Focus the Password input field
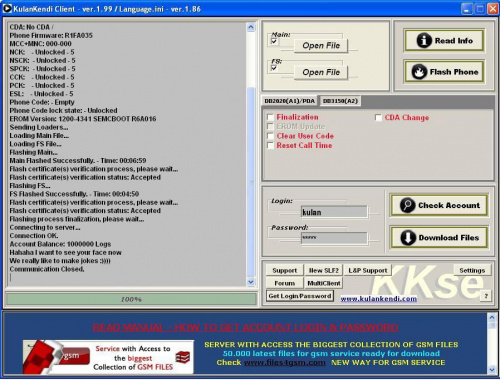 [x=334, y=238]
